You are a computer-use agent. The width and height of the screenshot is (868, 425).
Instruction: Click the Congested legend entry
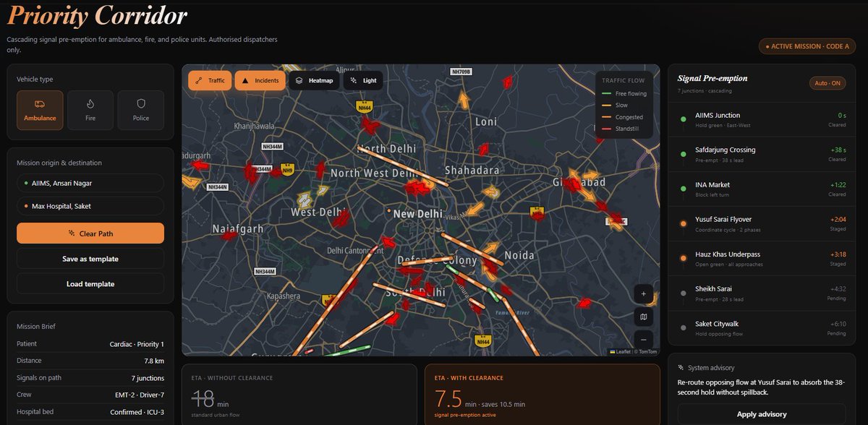click(622, 117)
